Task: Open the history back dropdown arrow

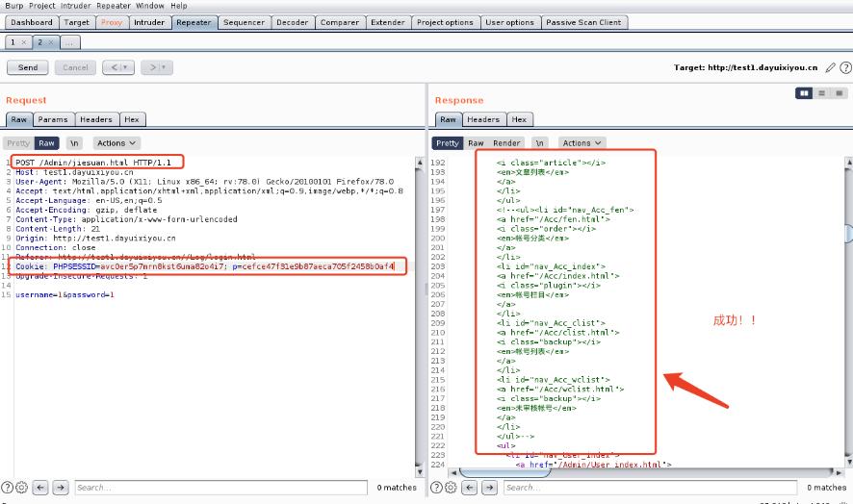Action: [x=127, y=67]
